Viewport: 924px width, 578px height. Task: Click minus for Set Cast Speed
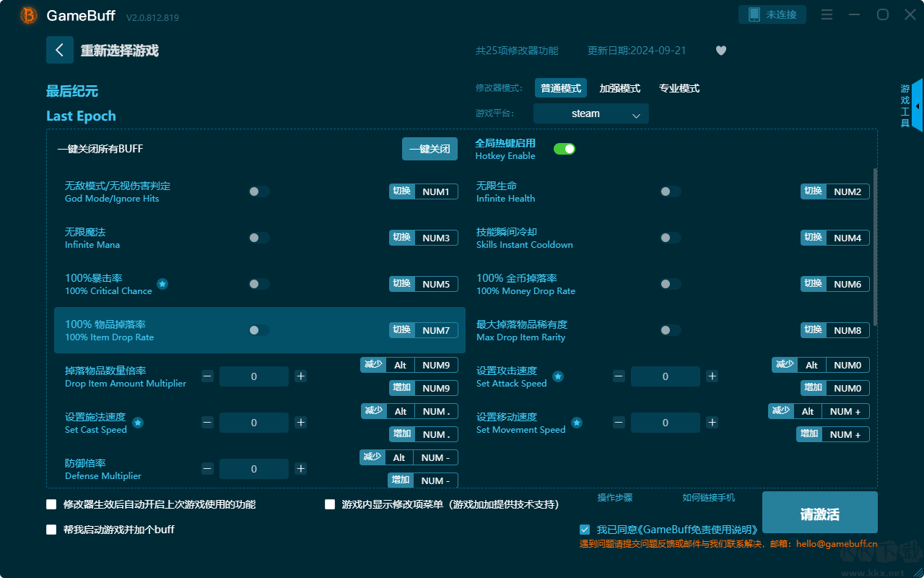pos(207,422)
